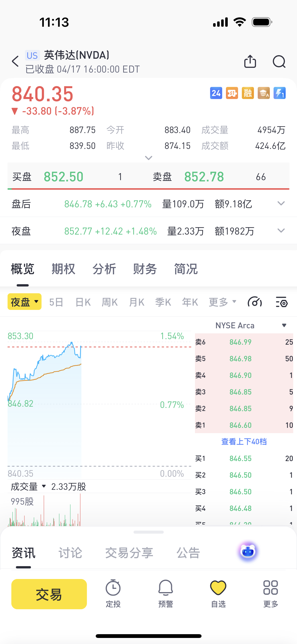The width and height of the screenshot is (297, 644).
Task: Select 5日 chart period
Action: click(56, 302)
